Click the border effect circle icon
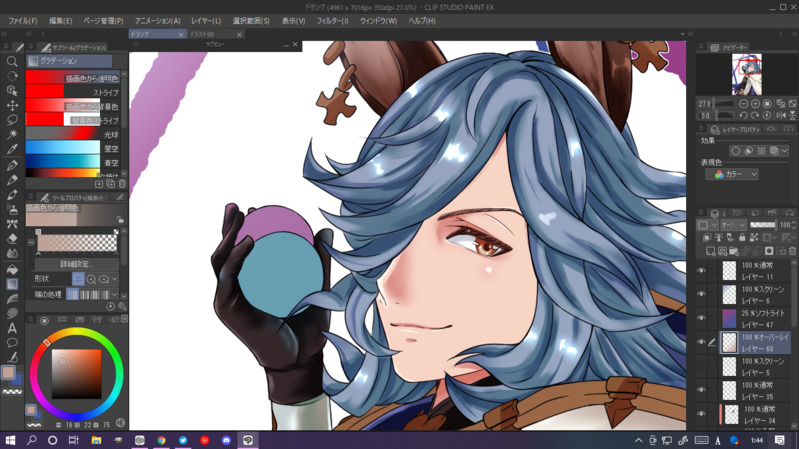This screenshot has width=799, height=449. [x=735, y=151]
